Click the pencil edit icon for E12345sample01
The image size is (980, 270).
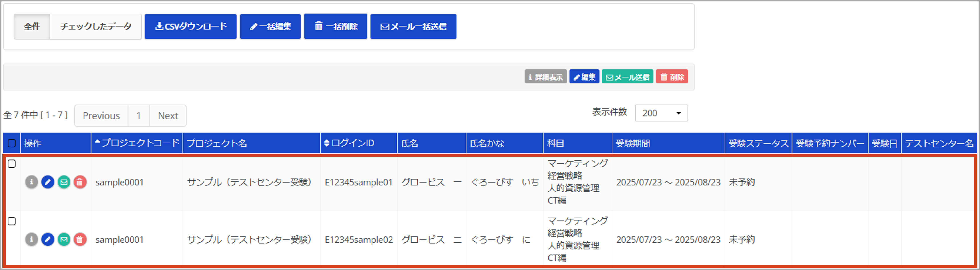tap(48, 182)
